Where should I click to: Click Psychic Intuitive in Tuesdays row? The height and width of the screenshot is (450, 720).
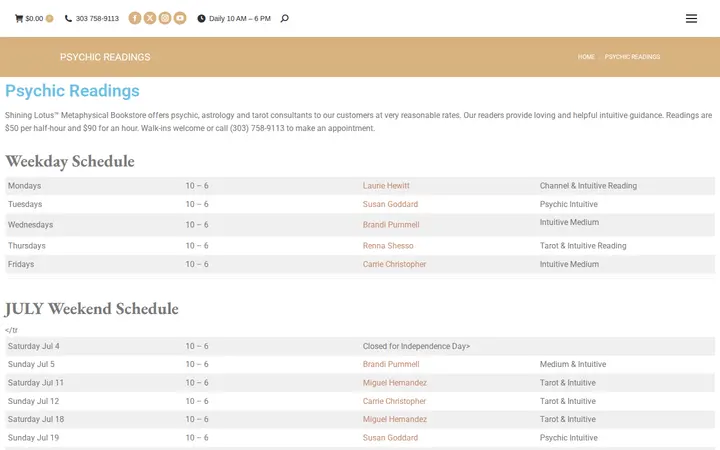pos(568,204)
